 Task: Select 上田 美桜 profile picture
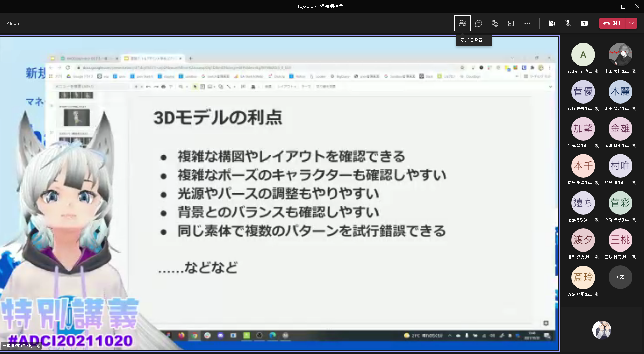pyautogui.click(x=620, y=55)
